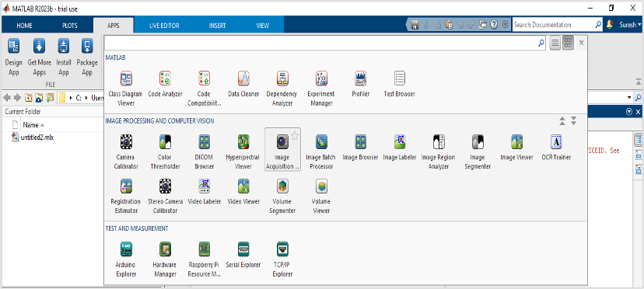Launch the Image Segmenter app
Image resolution: width=644 pixels, height=289 pixels.
(x=478, y=151)
